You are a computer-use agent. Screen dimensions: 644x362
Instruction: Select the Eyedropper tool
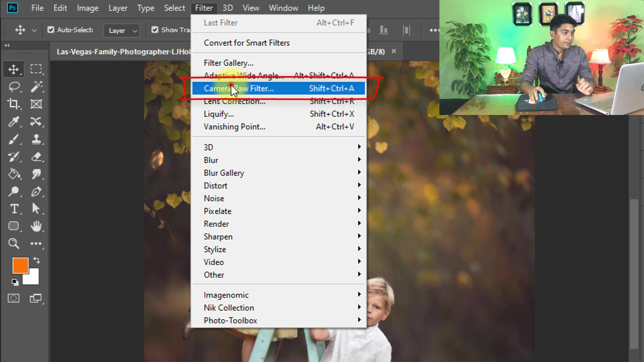click(x=13, y=122)
